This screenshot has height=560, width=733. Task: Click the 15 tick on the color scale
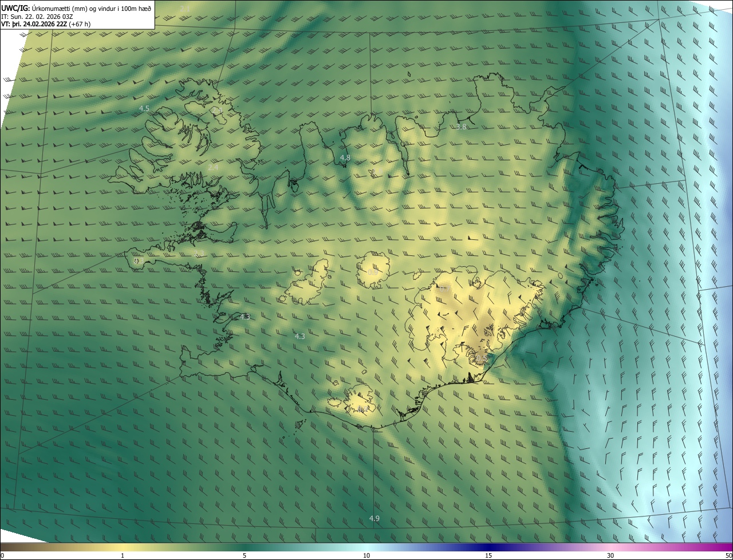pos(488,556)
